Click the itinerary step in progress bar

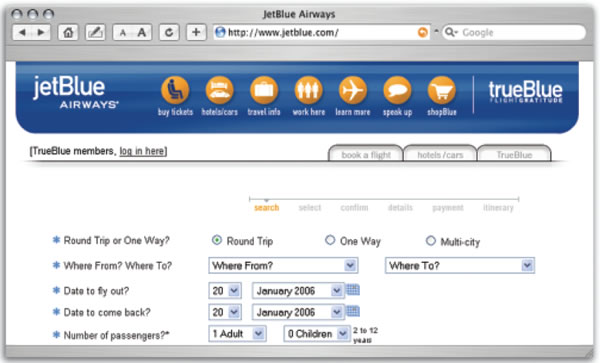(x=498, y=207)
